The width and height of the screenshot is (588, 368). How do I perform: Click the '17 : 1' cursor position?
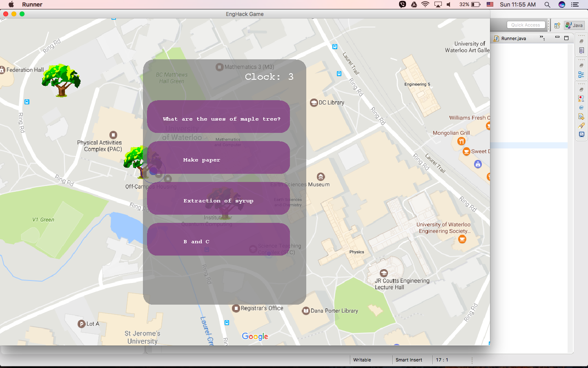point(442,360)
